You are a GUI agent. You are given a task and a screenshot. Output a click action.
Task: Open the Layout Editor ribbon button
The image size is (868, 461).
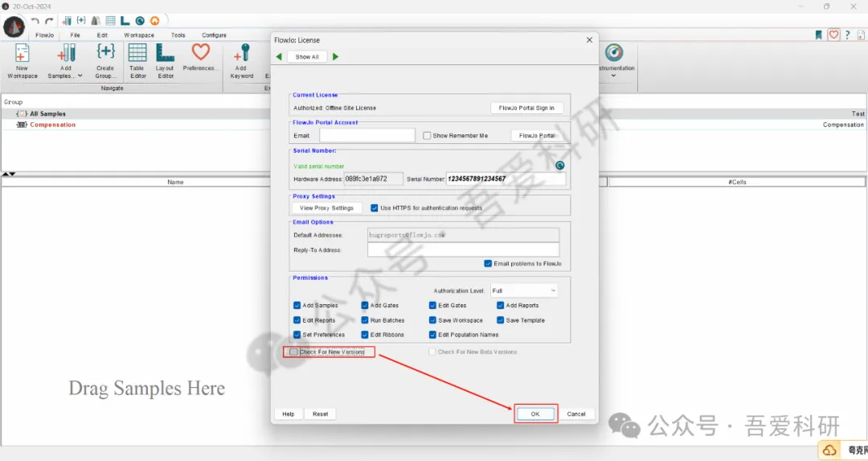pyautogui.click(x=165, y=61)
